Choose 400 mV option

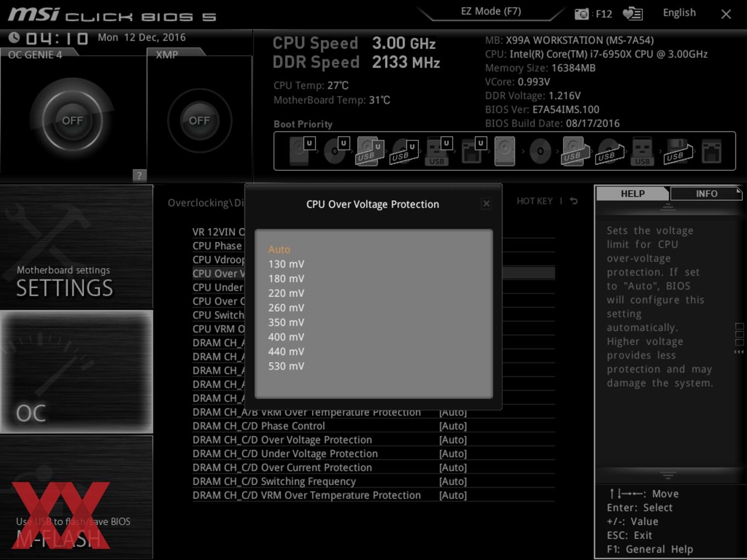(286, 337)
